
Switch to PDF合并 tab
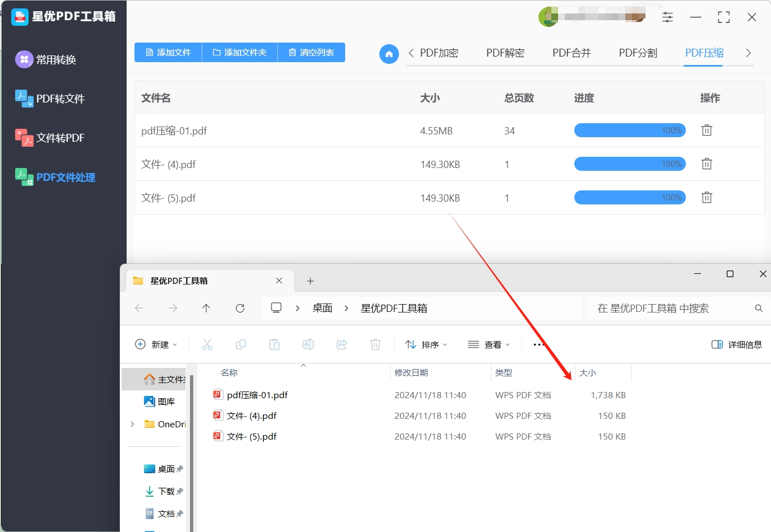572,53
